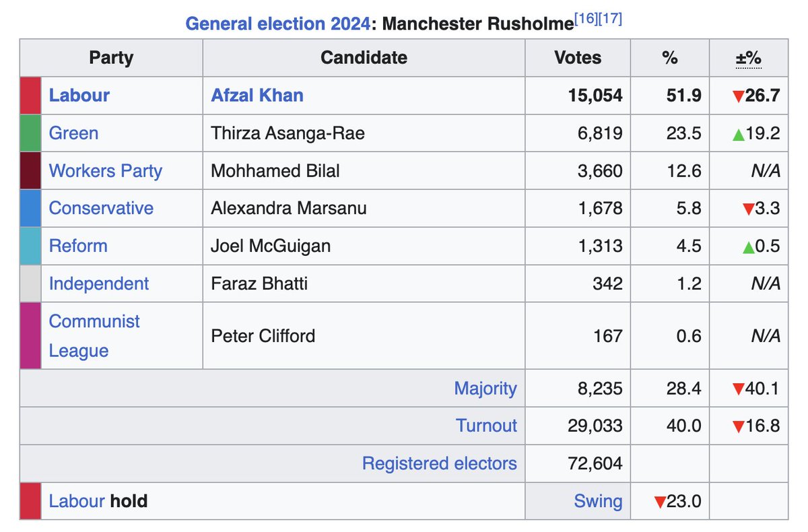
Task: Open the Turnout link
Action: tap(487, 426)
